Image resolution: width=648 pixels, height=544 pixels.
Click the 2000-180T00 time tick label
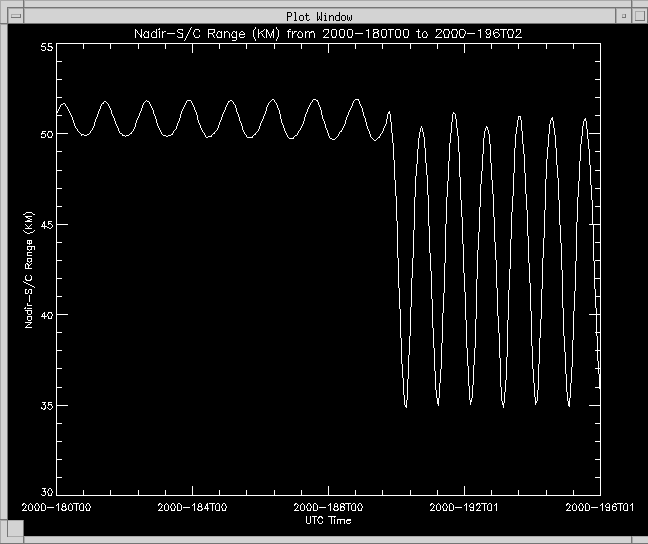(58, 508)
